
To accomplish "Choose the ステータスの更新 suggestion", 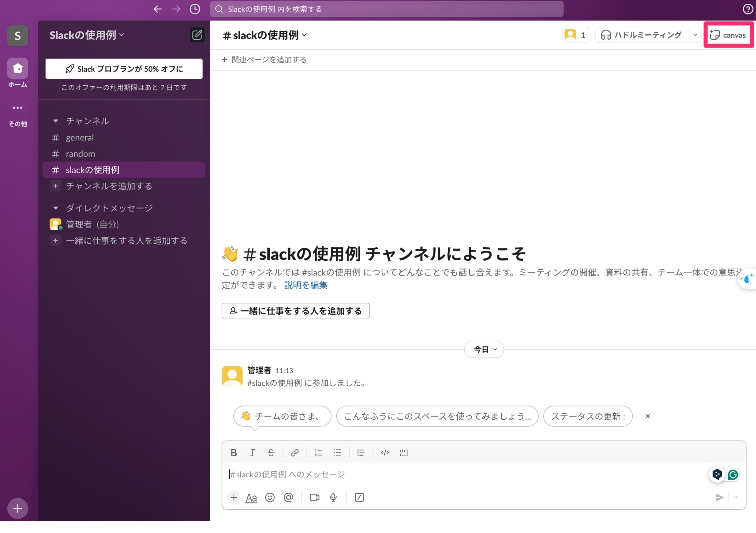I will coord(588,416).
